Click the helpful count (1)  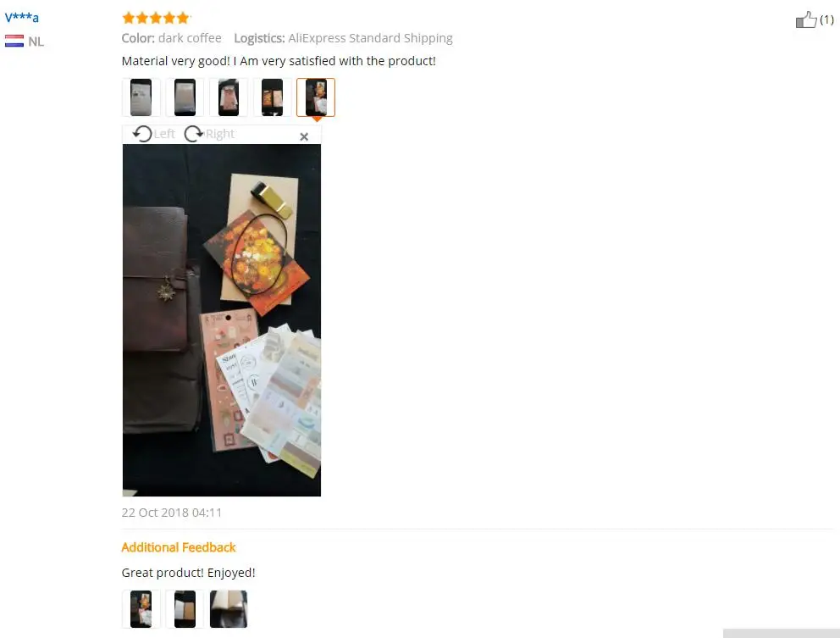click(826, 19)
